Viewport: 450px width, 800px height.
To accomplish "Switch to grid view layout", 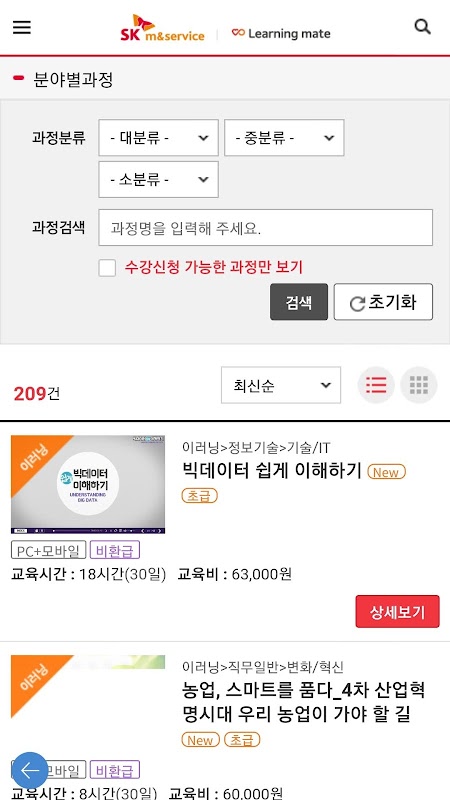I will tap(418, 385).
